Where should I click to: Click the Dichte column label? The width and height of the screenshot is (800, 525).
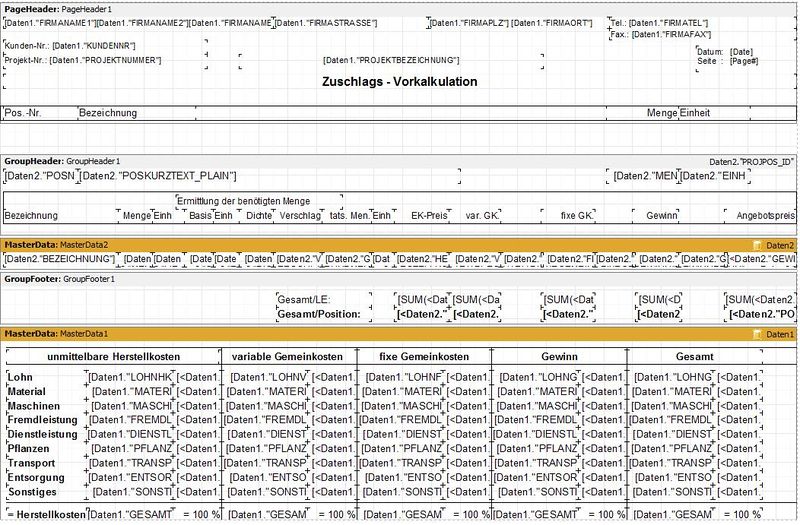coord(259,216)
